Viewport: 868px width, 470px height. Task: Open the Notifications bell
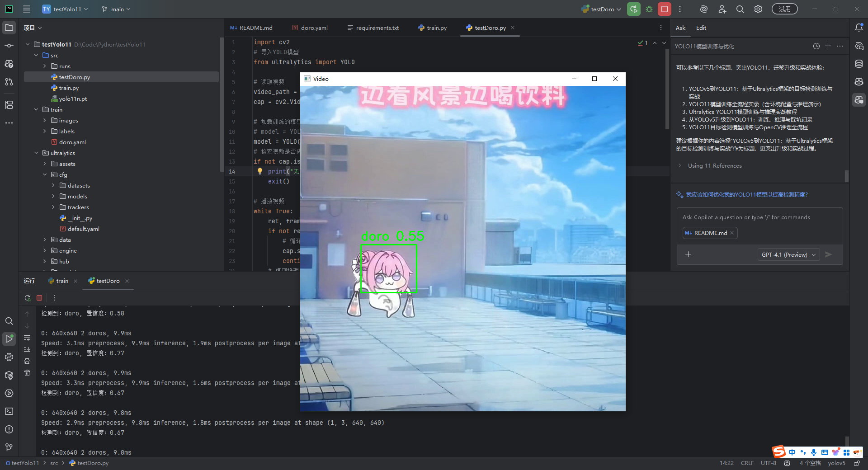[x=859, y=28]
